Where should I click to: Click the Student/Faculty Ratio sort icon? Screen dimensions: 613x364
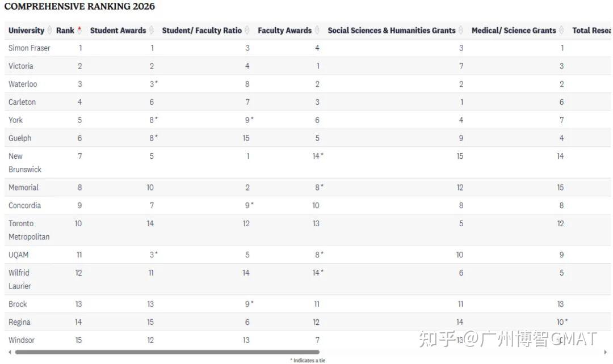[247, 31]
